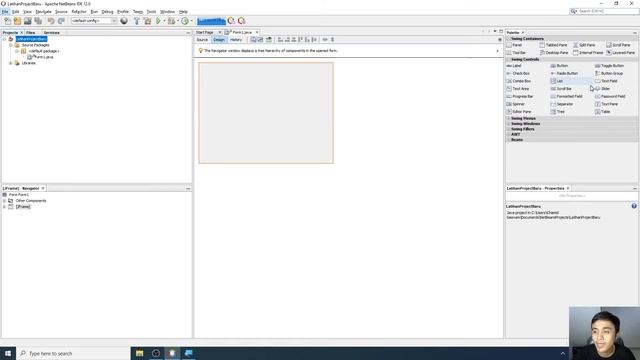Open File Explorer from the taskbar

point(140,353)
